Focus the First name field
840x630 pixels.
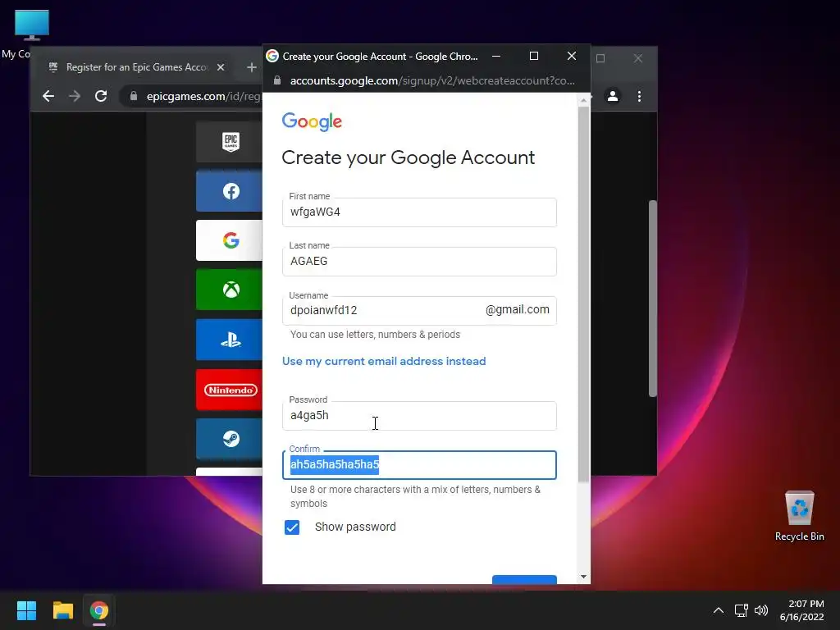click(x=419, y=212)
